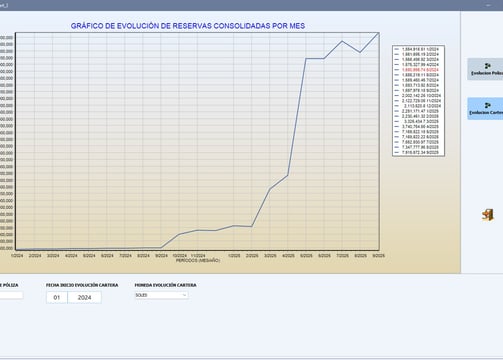Select the 4/2025 legend entry
The image size is (503, 360).
418,126
